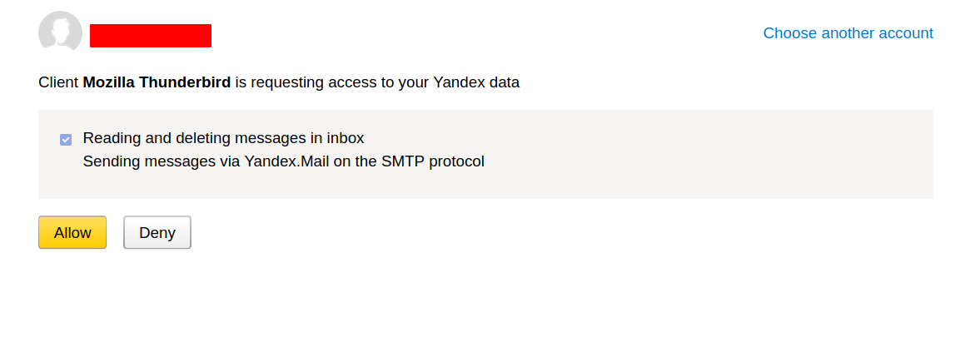Click the white Deny button
980x342 pixels.
157,232
